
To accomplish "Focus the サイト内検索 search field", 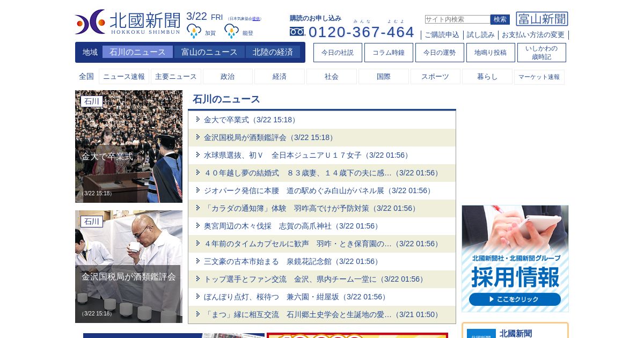I will [x=457, y=19].
